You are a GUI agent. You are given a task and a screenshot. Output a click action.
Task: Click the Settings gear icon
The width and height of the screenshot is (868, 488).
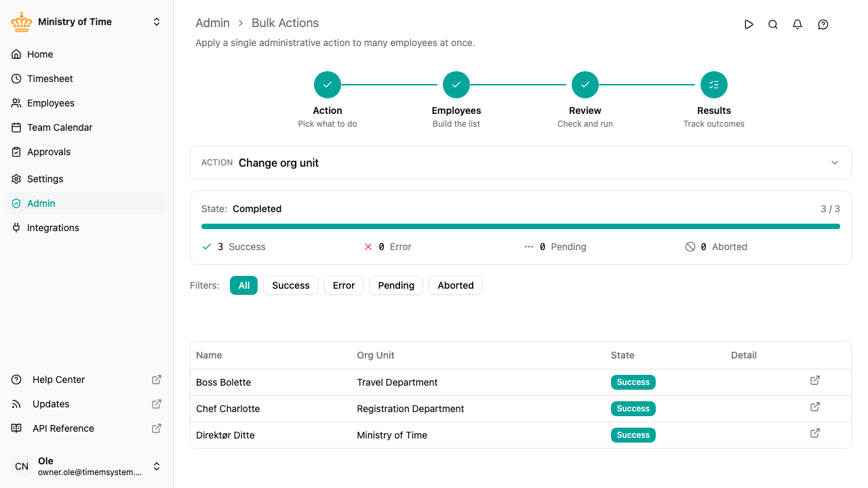click(x=16, y=179)
